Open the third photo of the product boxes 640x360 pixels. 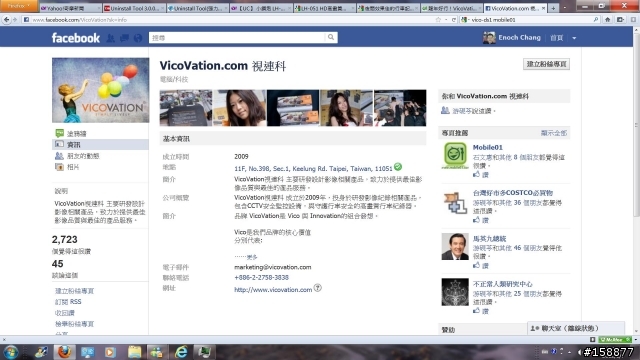pyautogui.click(x=293, y=108)
